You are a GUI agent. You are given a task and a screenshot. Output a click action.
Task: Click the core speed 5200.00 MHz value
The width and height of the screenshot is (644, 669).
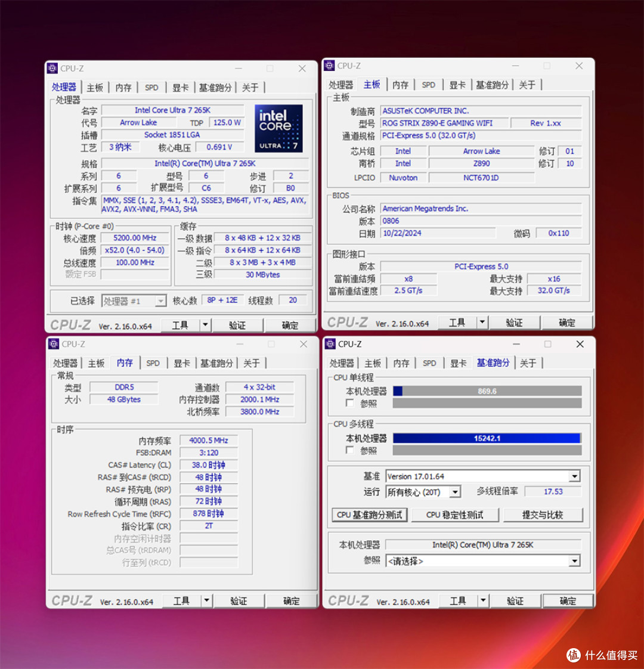pyautogui.click(x=135, y=238)
